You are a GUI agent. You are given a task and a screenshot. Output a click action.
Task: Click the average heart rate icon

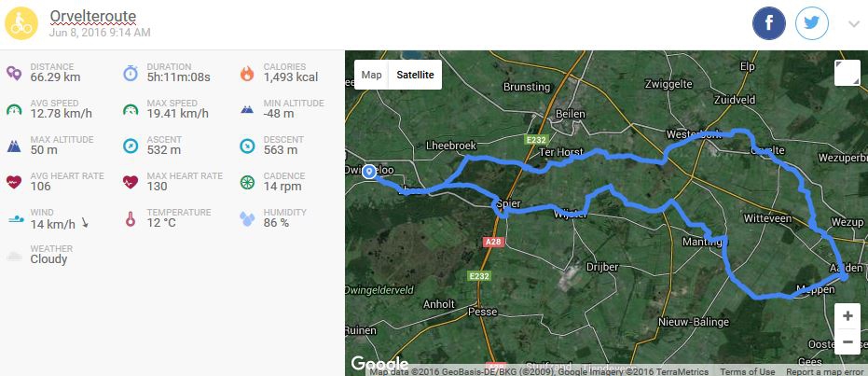14,181
